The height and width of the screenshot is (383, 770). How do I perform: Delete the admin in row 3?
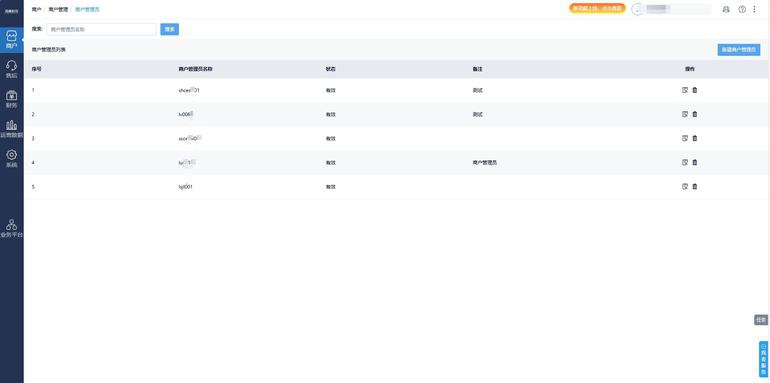(x=694, y=138)
